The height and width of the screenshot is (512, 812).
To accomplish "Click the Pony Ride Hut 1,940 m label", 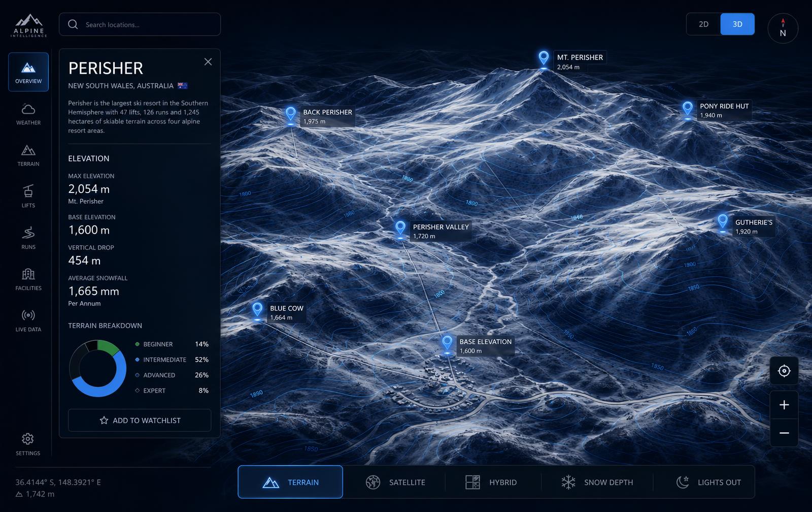I will (x=724, y=110).
